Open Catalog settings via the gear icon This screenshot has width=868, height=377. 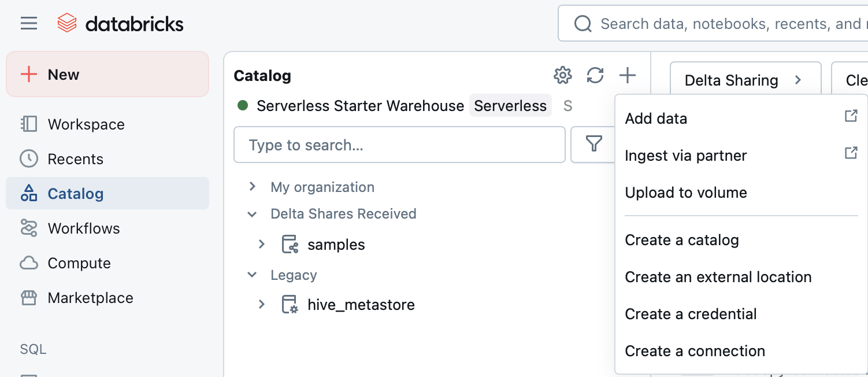pos(562,75)
